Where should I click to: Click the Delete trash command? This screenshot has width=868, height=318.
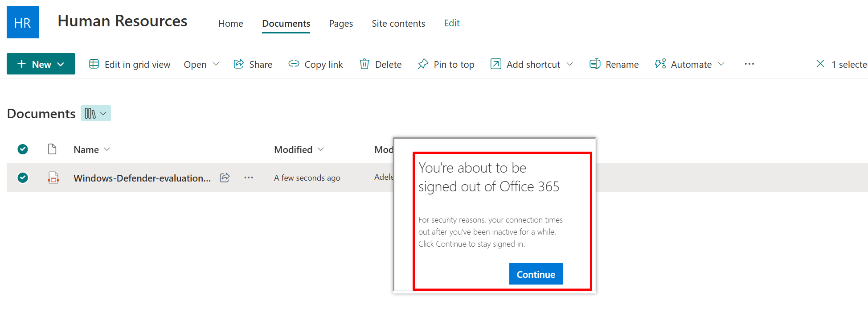(381, 64)
